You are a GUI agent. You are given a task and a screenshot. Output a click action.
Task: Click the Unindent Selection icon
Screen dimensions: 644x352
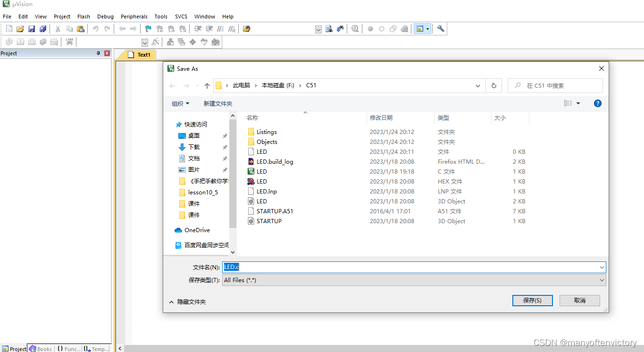pos(209,29)
